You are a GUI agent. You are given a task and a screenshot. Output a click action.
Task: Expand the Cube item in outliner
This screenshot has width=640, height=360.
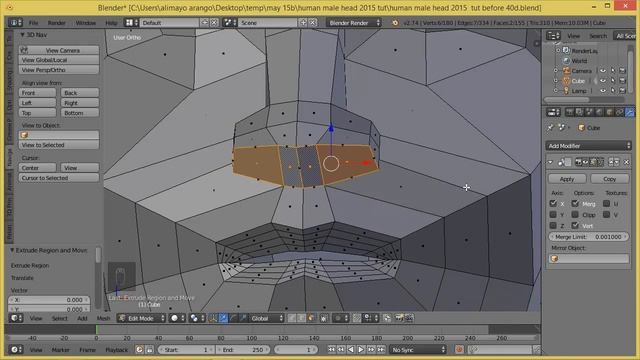[556, 81]
